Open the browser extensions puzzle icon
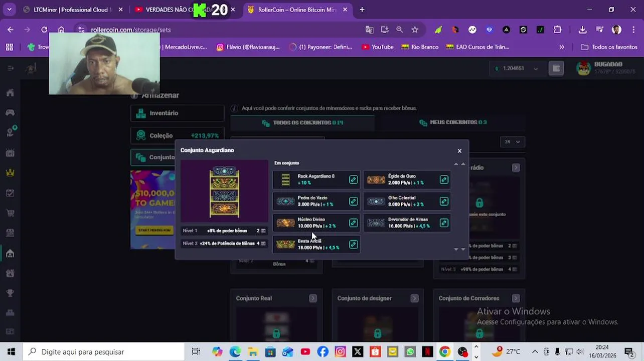644x361 pixels. point(557,30)
